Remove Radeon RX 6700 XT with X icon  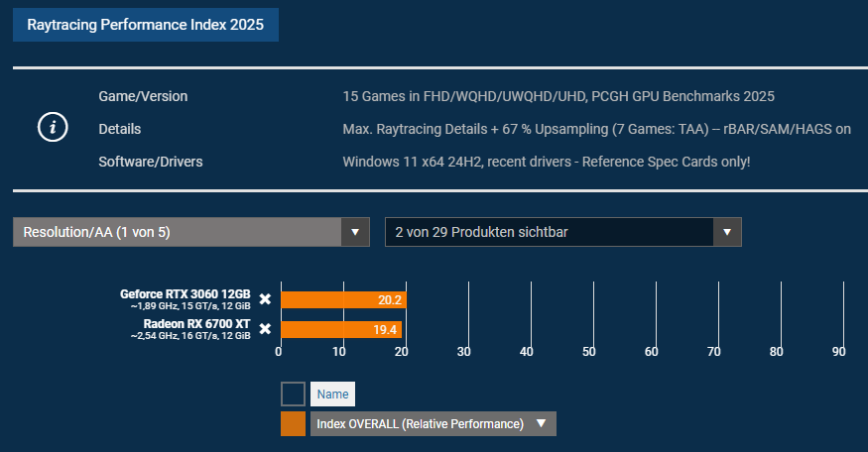tap(265, 329)
